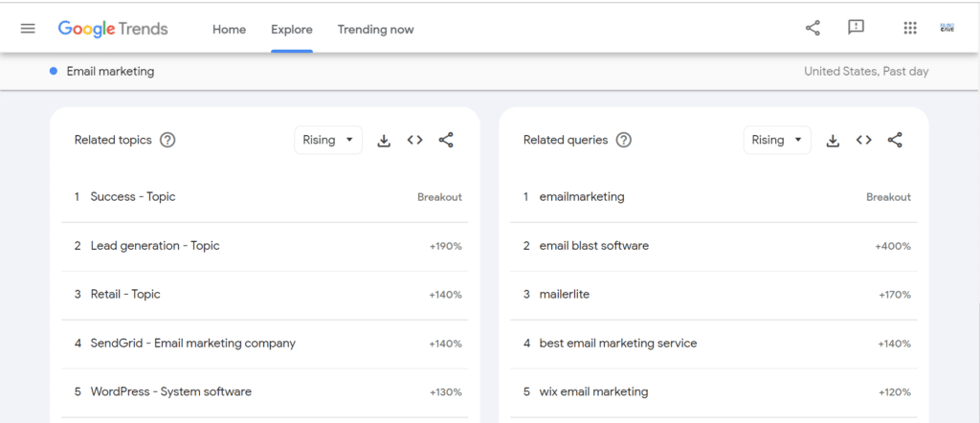This screenshot has width=980, height=423.
Task: Open Rising dropdown in Related queries
Action: [777, 140]
